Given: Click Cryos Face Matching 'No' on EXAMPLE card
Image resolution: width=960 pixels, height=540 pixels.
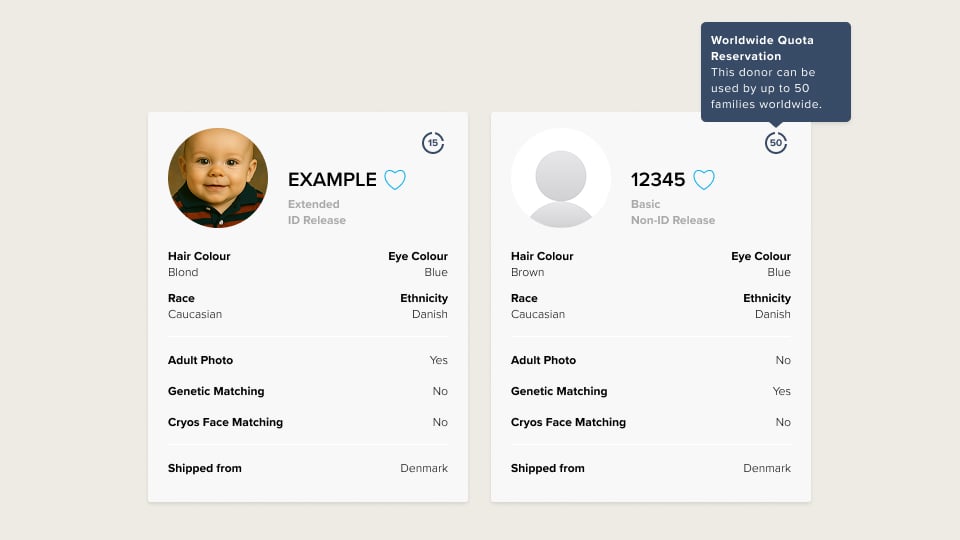Looking at the screenshot, I should pyautogui.click(x=440, y=422).
